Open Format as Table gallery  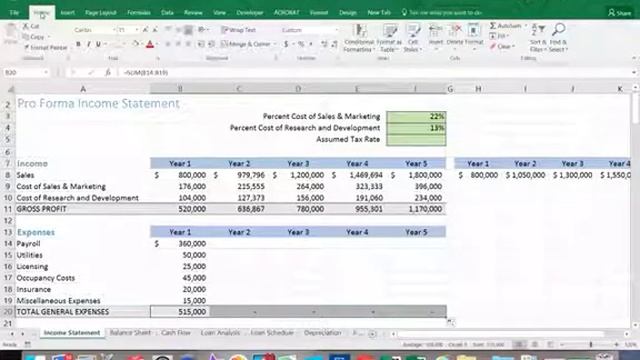[x=389, y=38]
